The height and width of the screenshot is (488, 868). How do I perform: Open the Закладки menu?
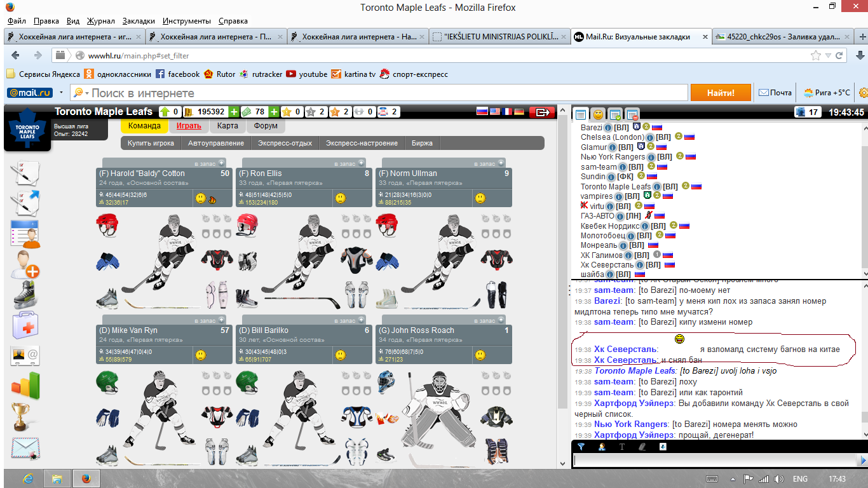pos(137,21)
